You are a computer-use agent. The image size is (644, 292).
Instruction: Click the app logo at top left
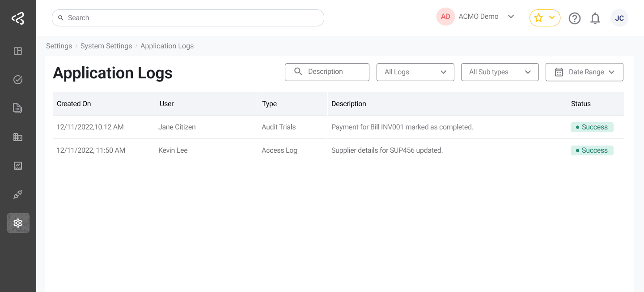(x=18, y=17)
